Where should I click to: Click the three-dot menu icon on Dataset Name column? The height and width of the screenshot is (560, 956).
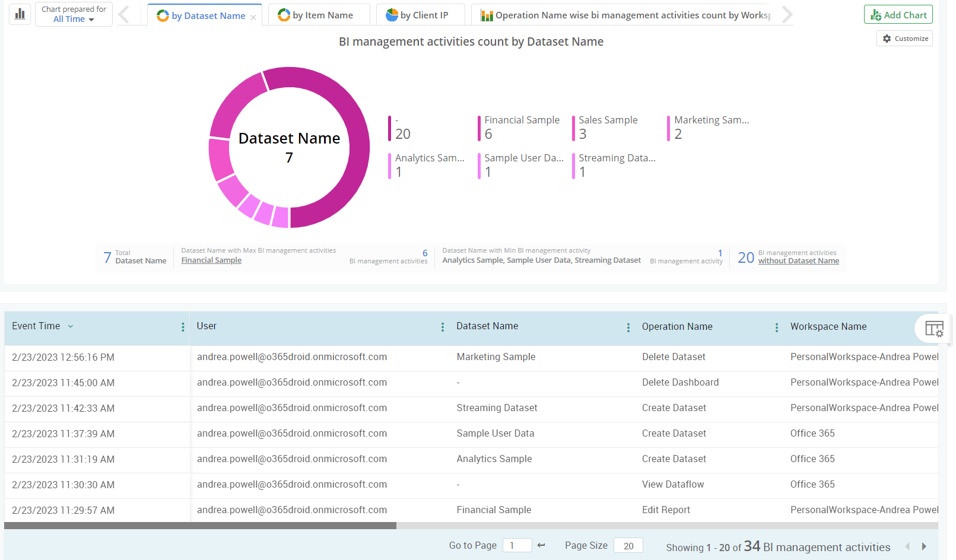(628, 327)
